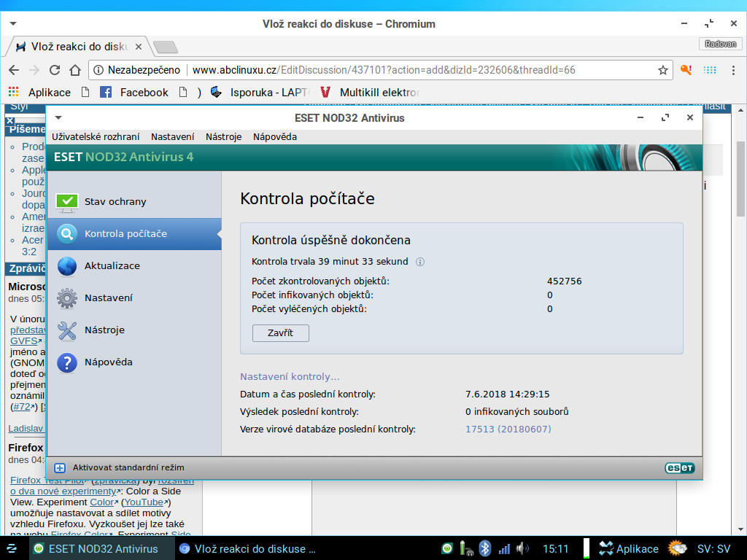Click the clock showing 15:11
The height and width of the screenshot is (560, 747).
[x=555, y=549]
